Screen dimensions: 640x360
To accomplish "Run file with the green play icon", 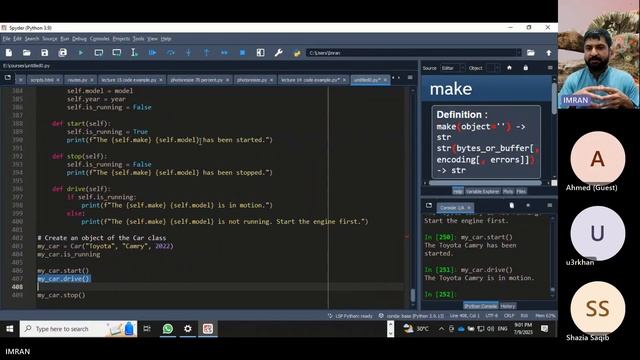I will click(x=80, y=53).
